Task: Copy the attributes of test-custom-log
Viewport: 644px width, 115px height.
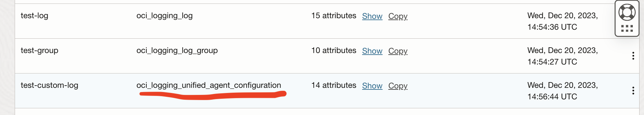Action: tap(398, 86)
